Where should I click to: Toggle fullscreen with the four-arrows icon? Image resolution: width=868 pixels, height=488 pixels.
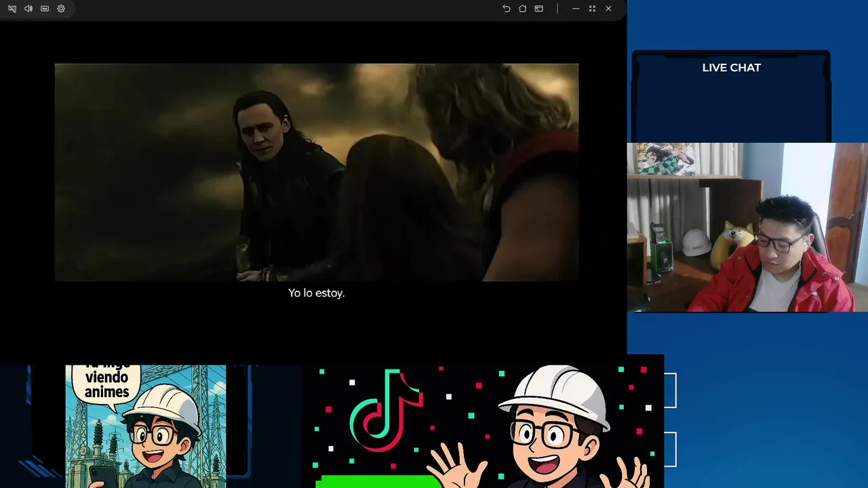[592, 9]
